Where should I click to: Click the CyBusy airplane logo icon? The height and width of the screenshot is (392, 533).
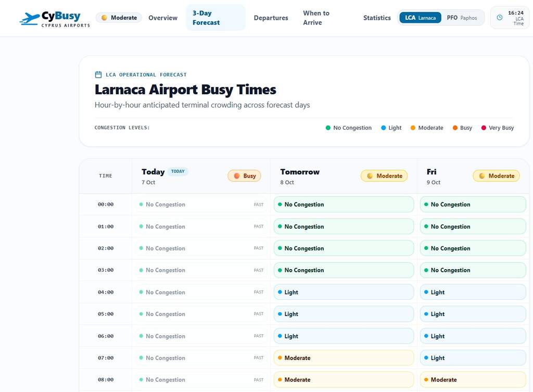pos(30,18)
